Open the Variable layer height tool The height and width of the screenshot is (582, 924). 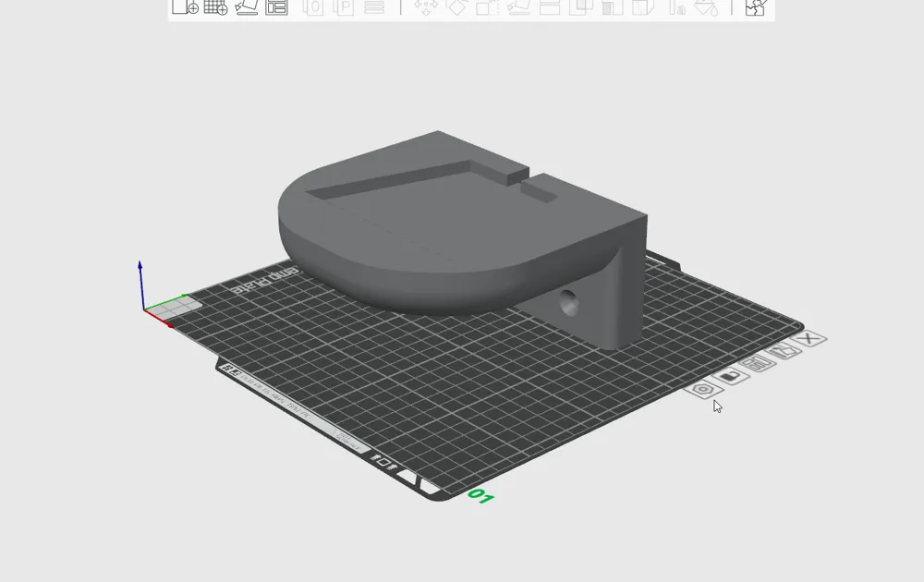[375, 9]
